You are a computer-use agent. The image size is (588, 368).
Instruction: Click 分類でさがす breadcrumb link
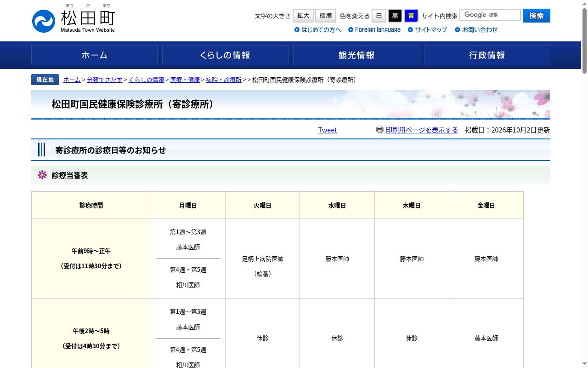tap(105, 80)
